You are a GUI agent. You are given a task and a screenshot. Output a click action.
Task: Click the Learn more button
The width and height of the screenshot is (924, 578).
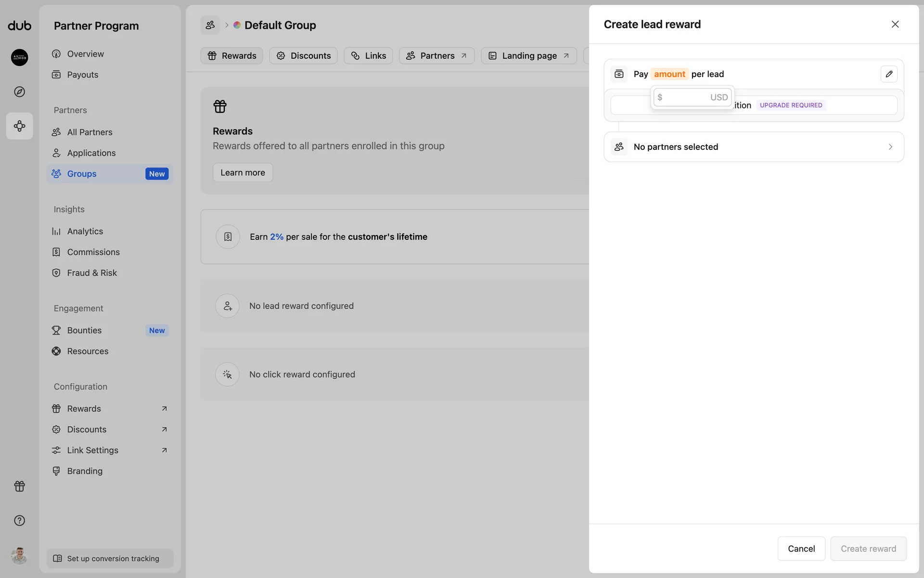pyautogui.click(x=243, y=172)
